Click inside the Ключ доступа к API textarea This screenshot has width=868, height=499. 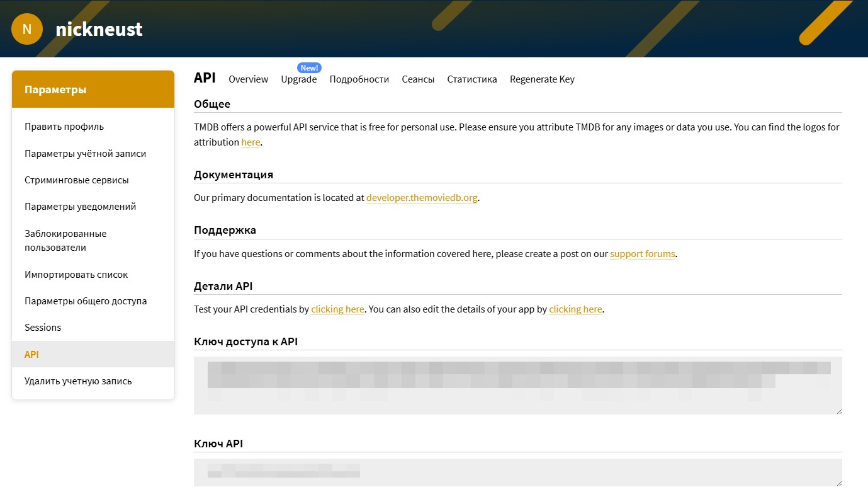[x=518, y=386]
